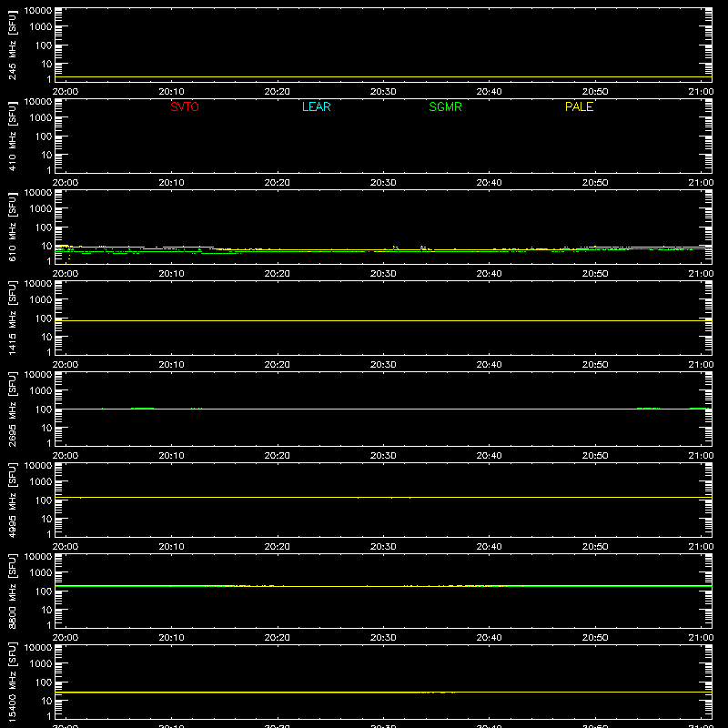The image size is (728, 728).
Task: Click the 100 tick label on 2695 MHz panel
Action: [x=44, y=409]
